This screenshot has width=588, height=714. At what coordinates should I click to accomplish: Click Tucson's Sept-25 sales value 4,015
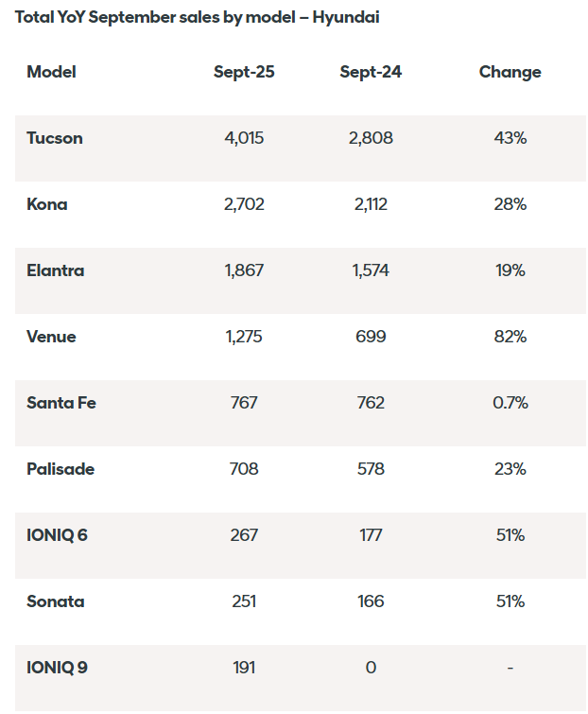point(244,138)
